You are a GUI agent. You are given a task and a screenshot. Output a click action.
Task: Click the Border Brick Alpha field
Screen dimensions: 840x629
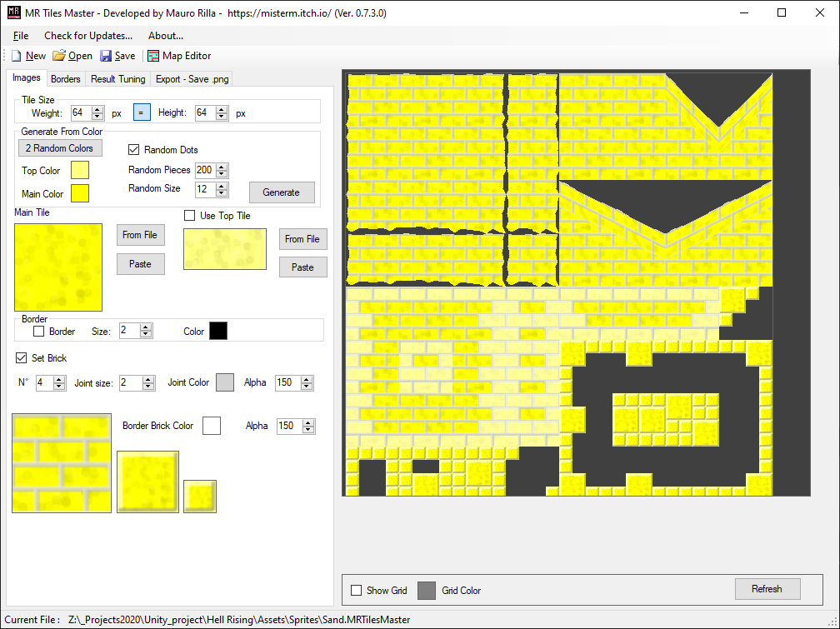290,426
